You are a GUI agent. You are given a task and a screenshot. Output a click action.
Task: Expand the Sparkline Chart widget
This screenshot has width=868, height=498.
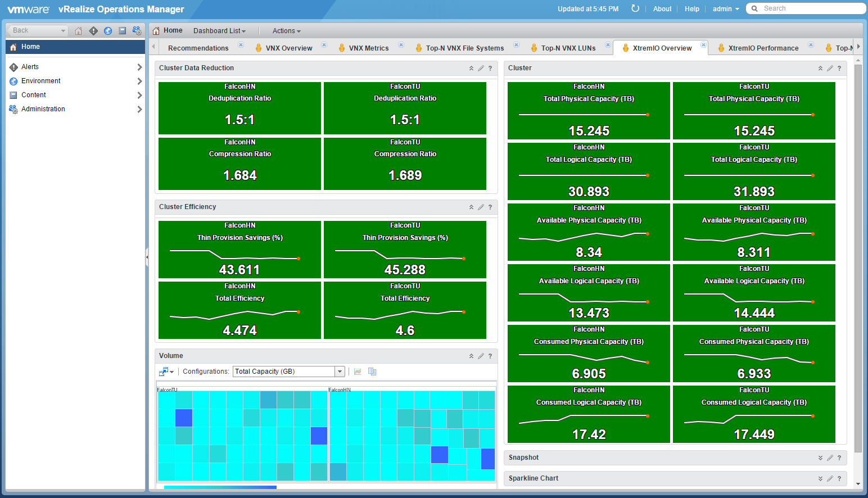[820, 478]
